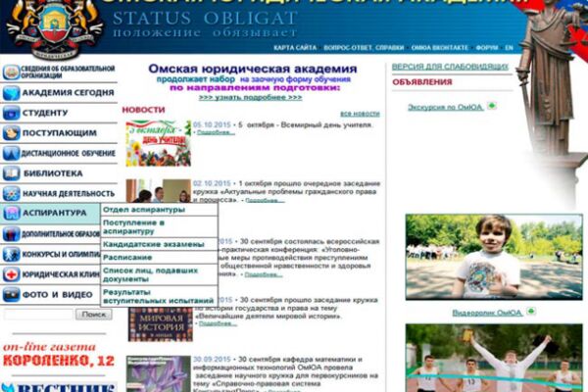The width and height of the screenshot is (588, 392).
Task: Open the Академия сегодня menu item
Action: point(68,93)
